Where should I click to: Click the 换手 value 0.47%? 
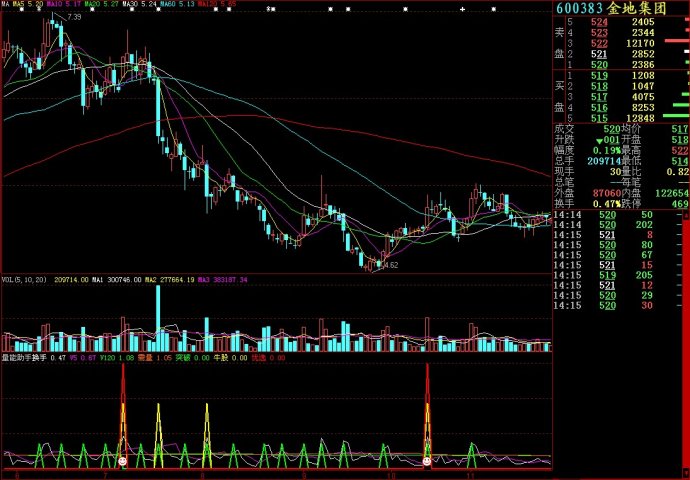(x=607, y=204)
